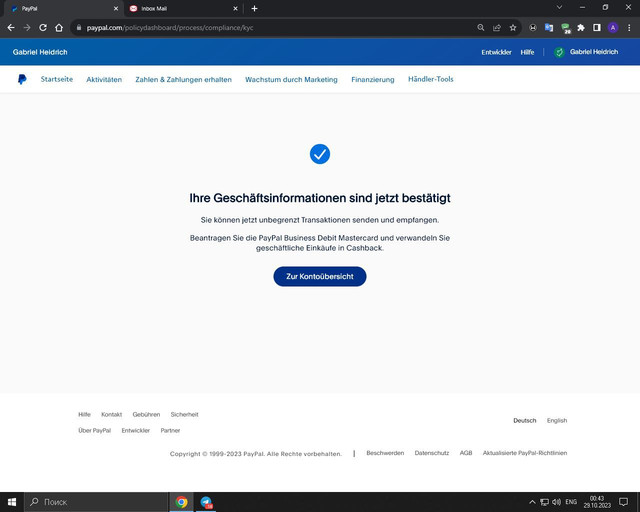Open Telegram from the taskbar

point(206,502)
